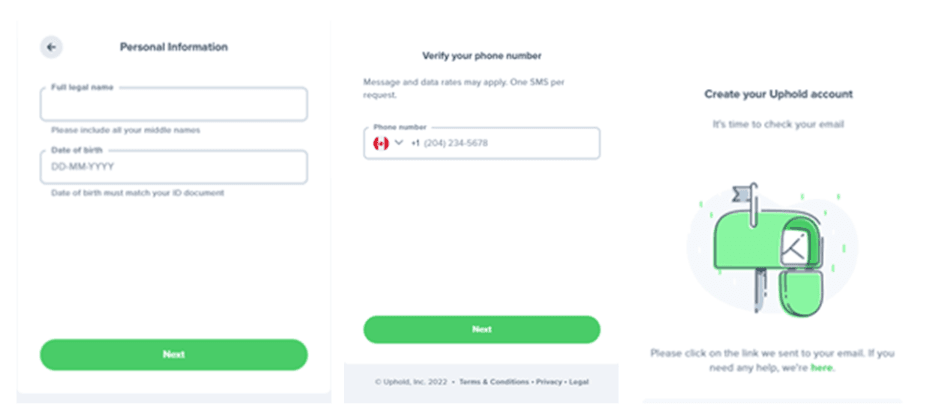
Task: Expand the country code dropdown chevron
Action: pos(399,143)
